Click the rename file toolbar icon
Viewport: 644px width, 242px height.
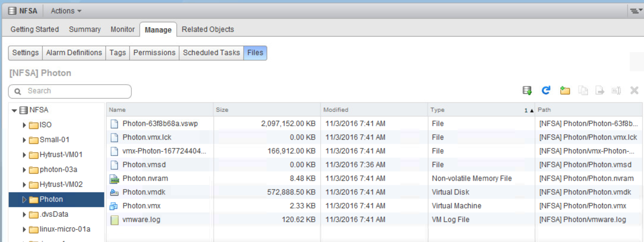coord(616,91)
